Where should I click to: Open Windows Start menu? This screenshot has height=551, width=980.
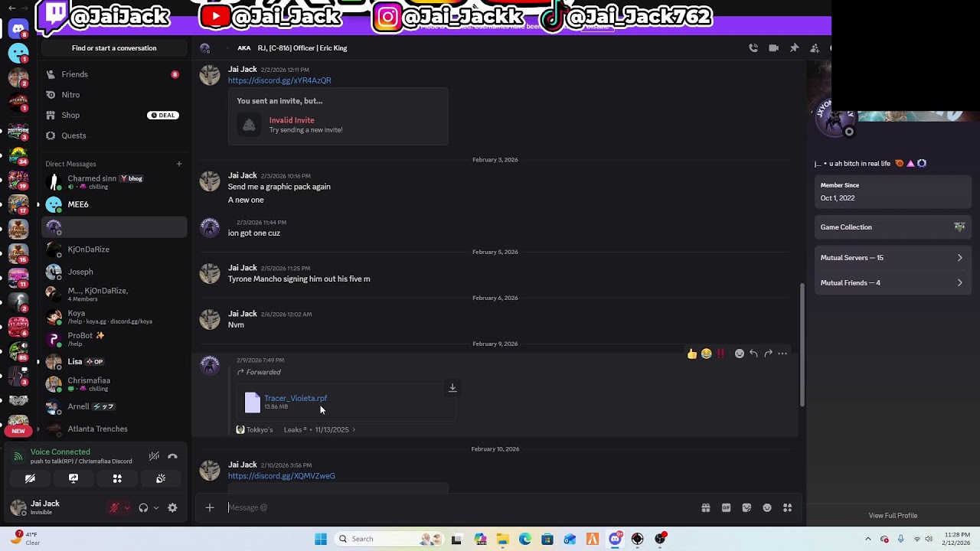pos(321,539)
